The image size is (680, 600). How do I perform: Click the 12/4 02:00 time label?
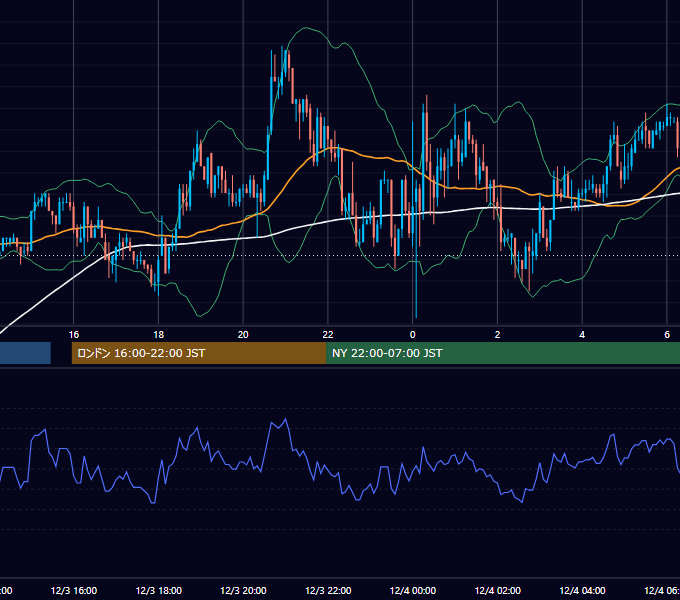(498, 591)
